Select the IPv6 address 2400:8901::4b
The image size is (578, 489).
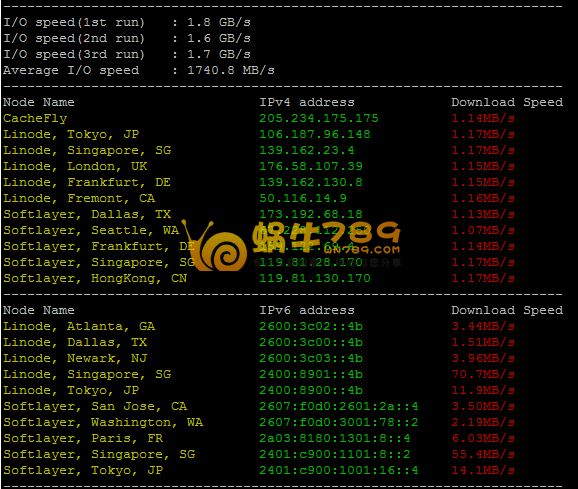311,374
